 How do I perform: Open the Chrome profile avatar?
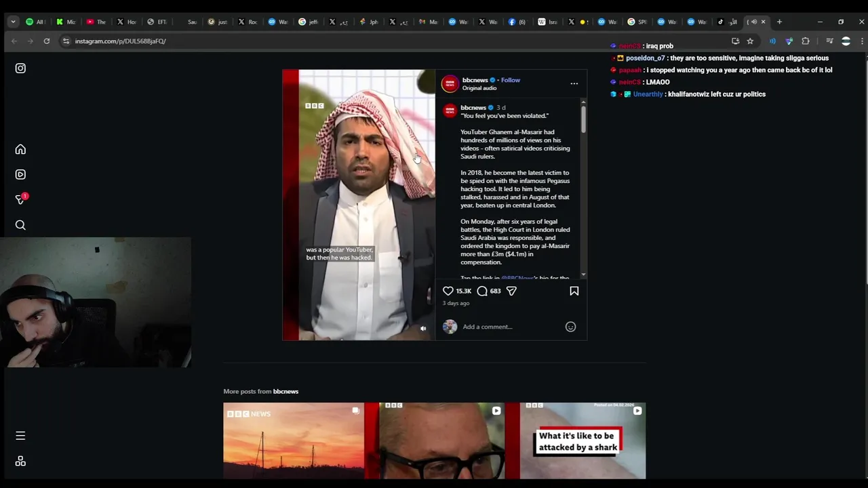(x=846, y=41)
